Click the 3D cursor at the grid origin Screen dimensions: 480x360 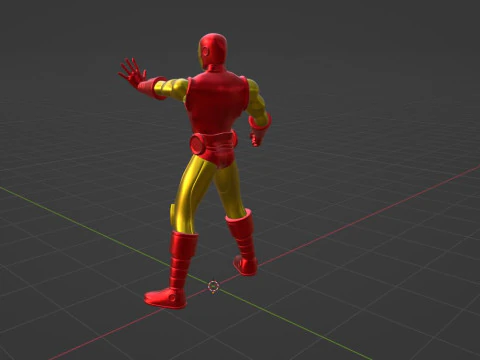213,286
